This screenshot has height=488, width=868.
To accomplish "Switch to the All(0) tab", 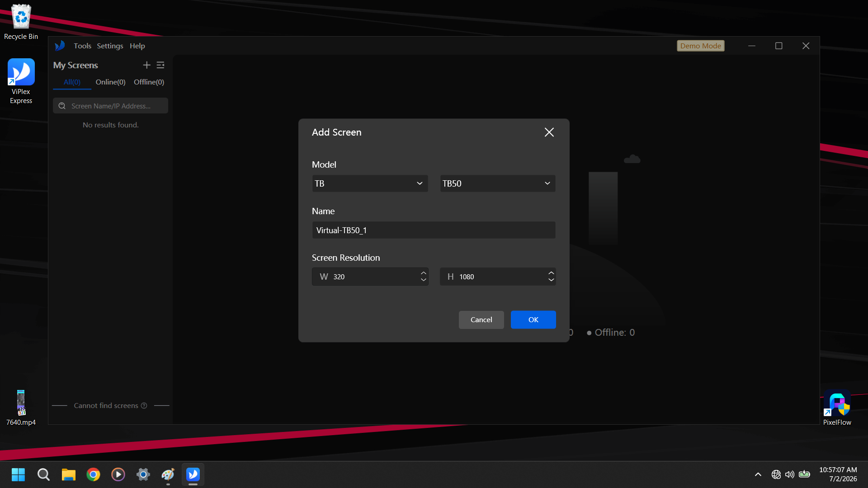I will [x=72, y=82].
